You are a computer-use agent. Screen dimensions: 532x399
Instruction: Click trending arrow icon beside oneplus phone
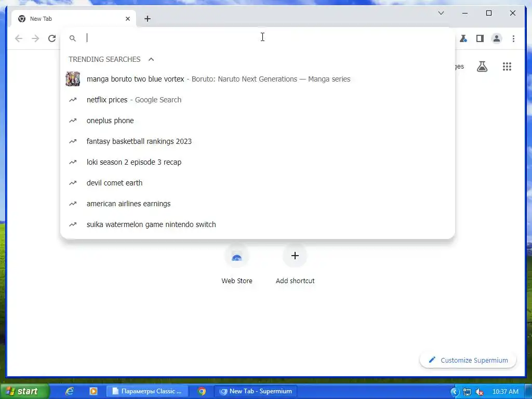[73, 121]
